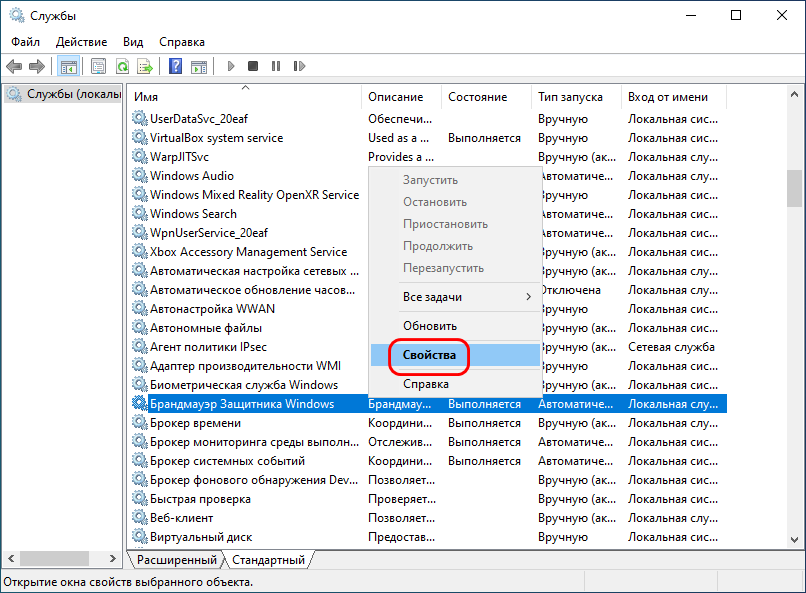Click the Отслежив... description cell

[400, 442]
